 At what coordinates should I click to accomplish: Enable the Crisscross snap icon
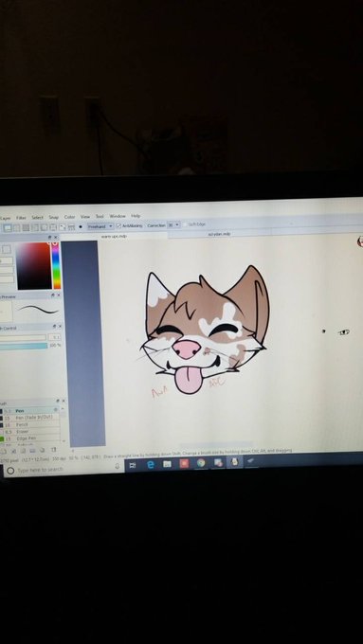[26, 227]
